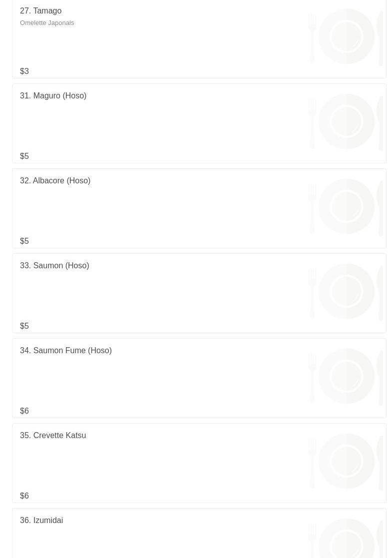The height and width of the screenshot is (558, 392).
Task: Select 34. Saumon Fume (Hoso) title
Action: pos(66,351)
